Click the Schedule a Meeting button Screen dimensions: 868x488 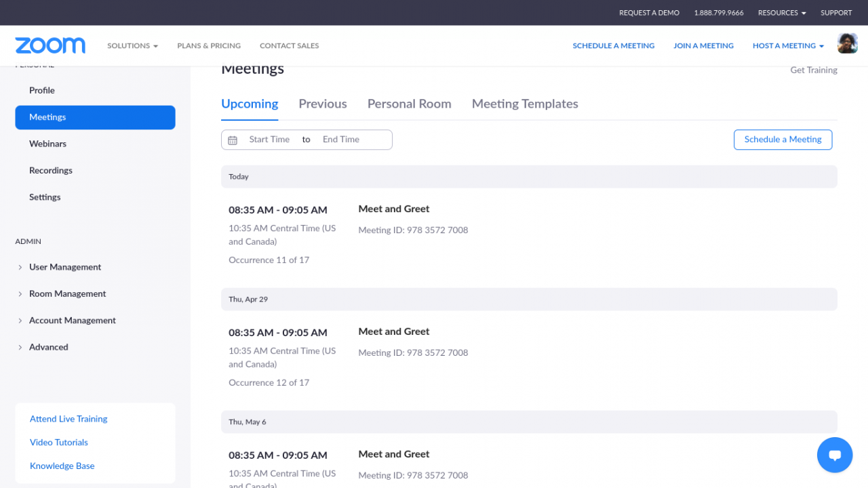783,140
